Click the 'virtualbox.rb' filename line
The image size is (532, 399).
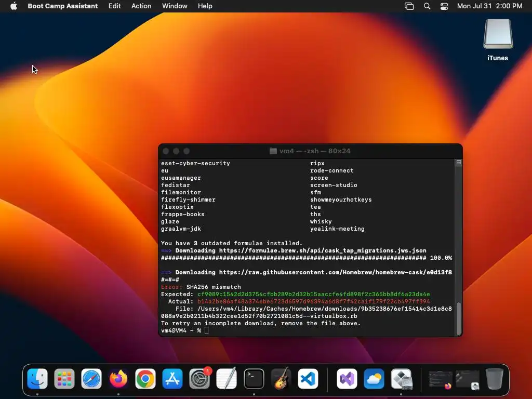click(259, 316)
